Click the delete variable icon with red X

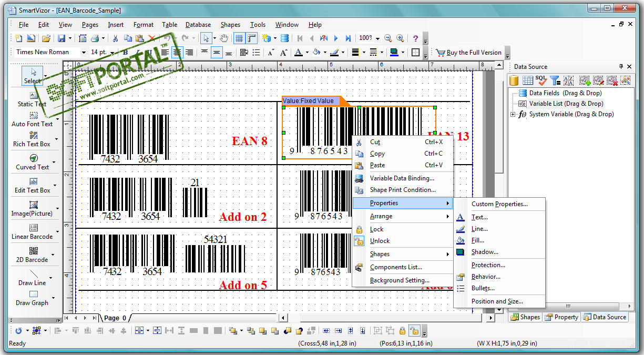pyautogui.click(x=612, y=80)
